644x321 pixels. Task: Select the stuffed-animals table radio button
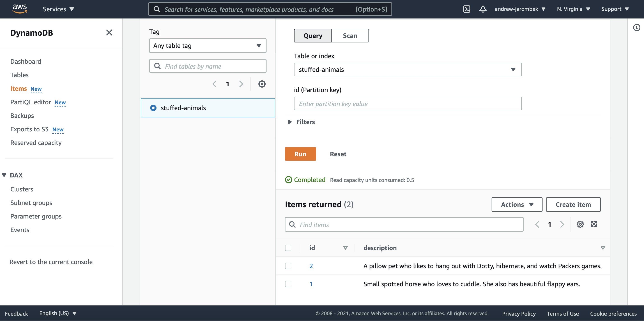pyautogui.click(x=153, y=108)
